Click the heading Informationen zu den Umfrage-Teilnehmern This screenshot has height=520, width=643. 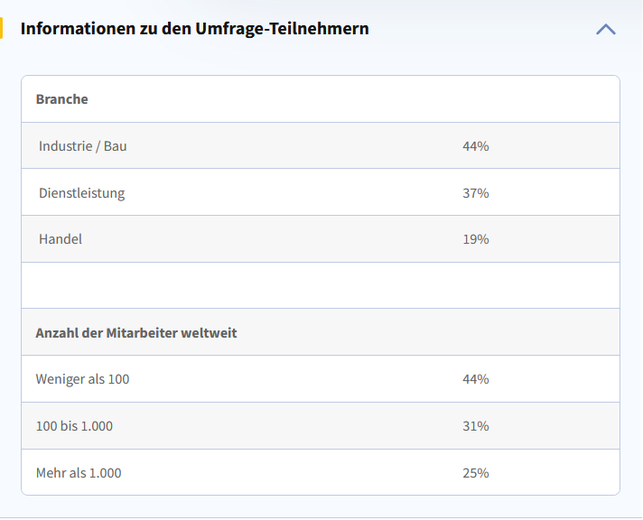pyautogui.click(x=194, y=29)
